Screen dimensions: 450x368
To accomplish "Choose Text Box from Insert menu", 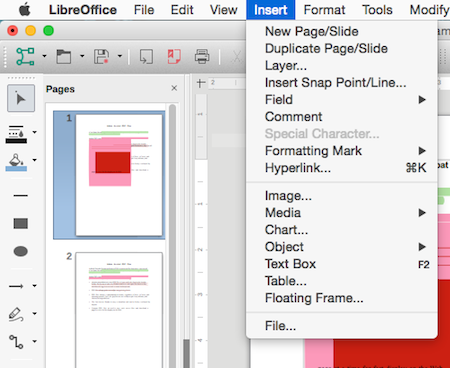I will point(342,264).
